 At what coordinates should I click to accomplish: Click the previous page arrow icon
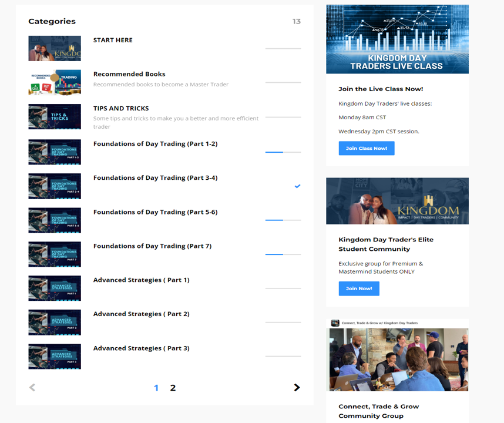pos(32,388)
